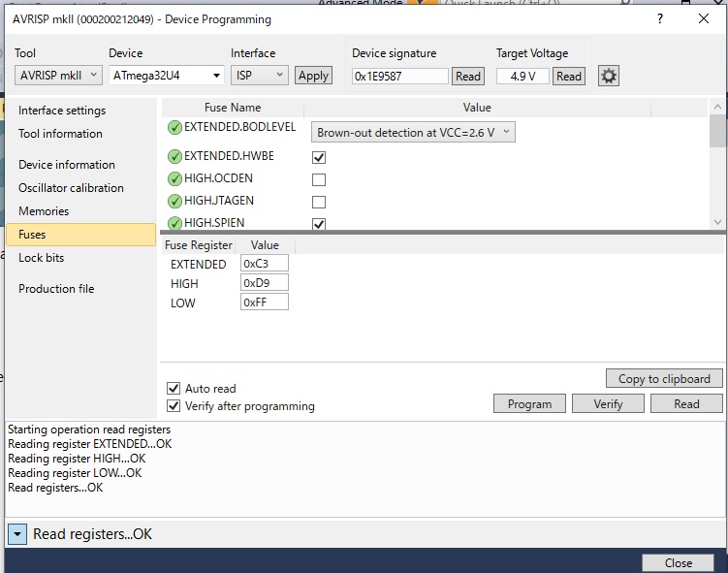728x573 pixels.
Task: Open the Memories page
Action: tap(44, 211)
